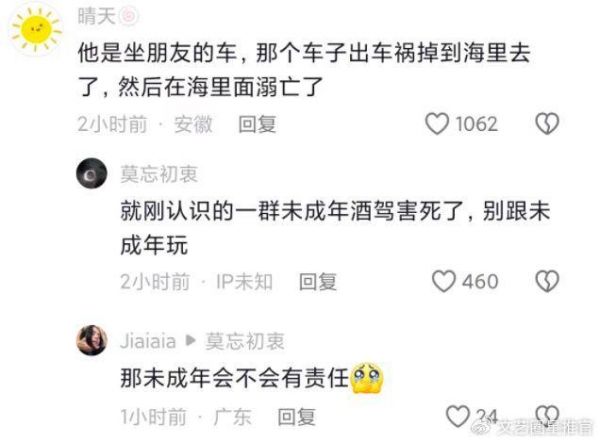The image size is (600, 442).
Task: Reply to 莫忘初衷's IP未知 comment
Action: click(x=317, y=282)
